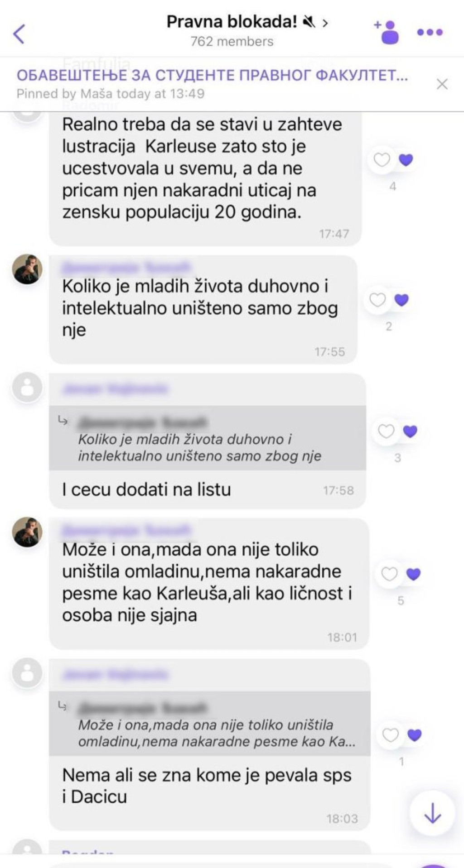Image resolution: width=464 pixels, height=868 pixels.
Task: Like the Karleuse lustracija message
Action: 382,159
